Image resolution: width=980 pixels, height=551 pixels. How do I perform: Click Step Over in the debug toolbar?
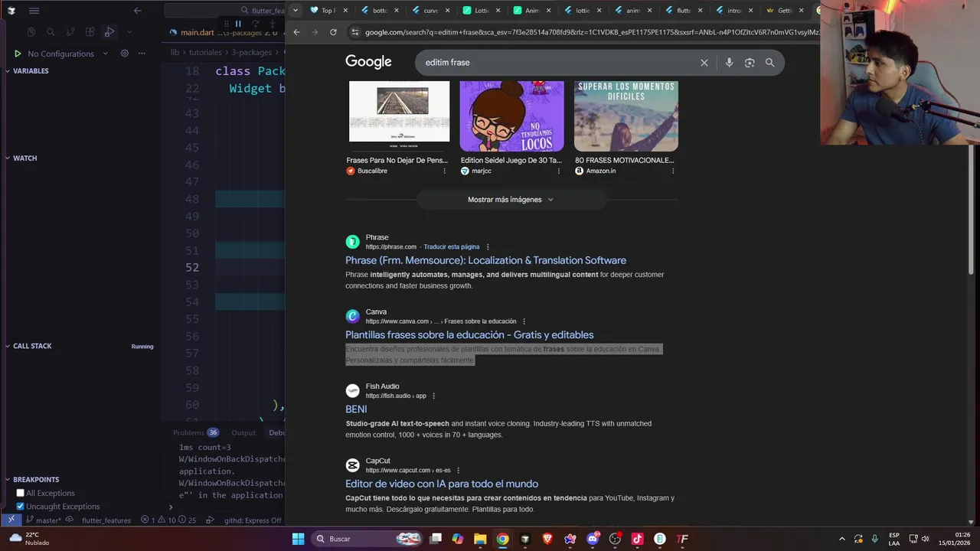tap(255, 24)
